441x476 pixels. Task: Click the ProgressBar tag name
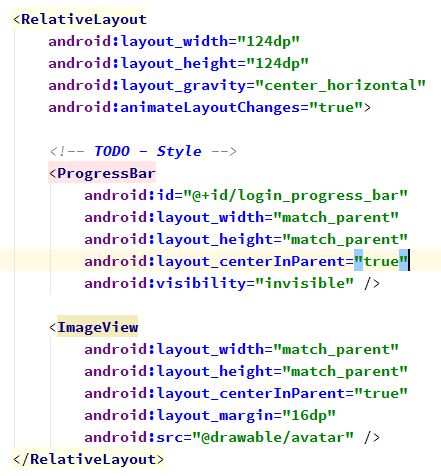[106, 173]
